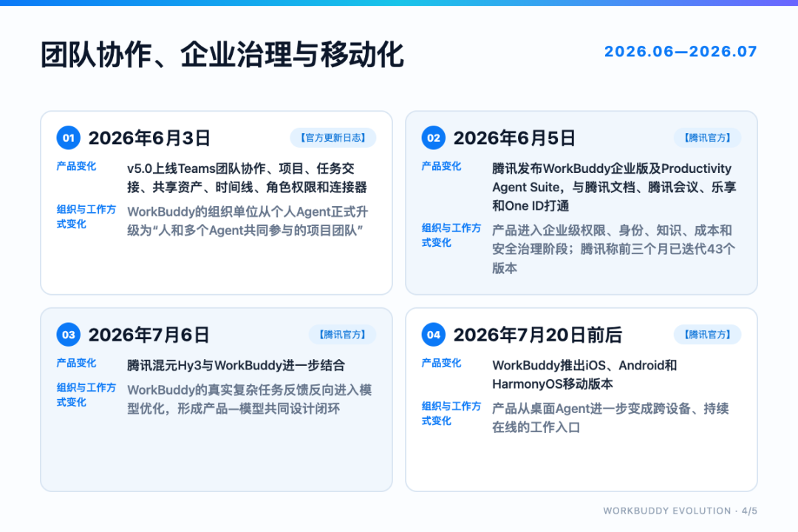
Task: Click 组织与工作方式变化 label in 7月6日 card
Action: (x=86, y=395)
